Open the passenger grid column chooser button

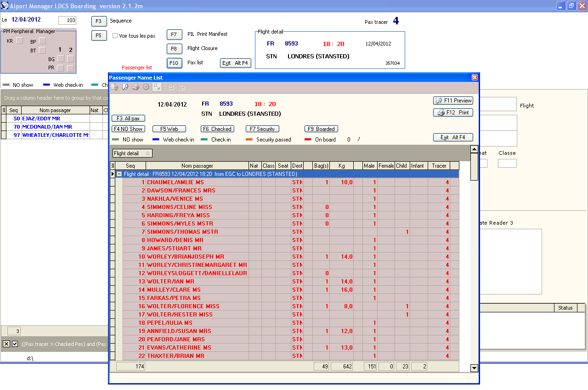point(113,166)
